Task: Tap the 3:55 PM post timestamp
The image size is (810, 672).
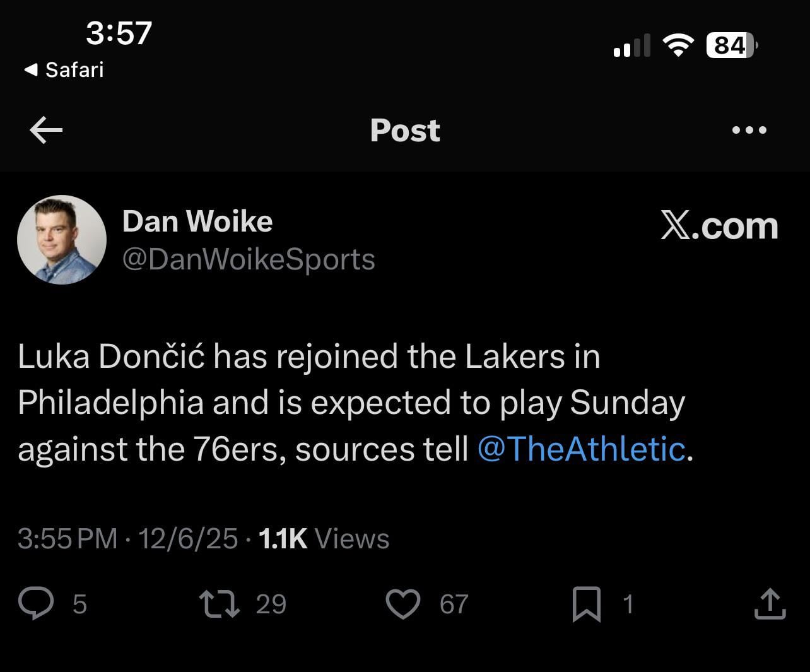Action: point(67,539)
